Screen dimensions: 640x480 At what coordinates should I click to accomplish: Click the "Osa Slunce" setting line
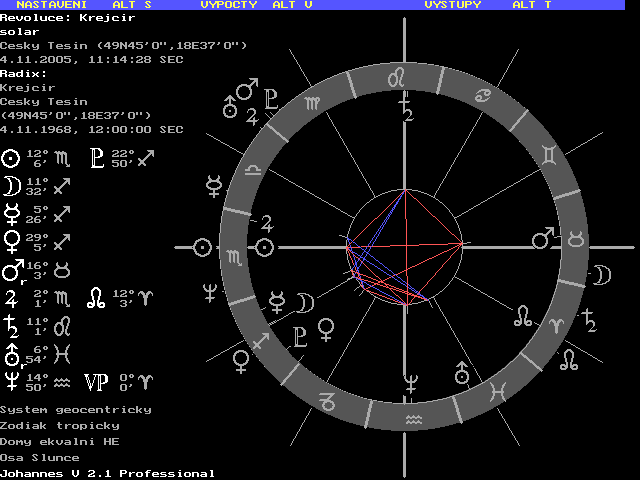[x=40, y=457]
